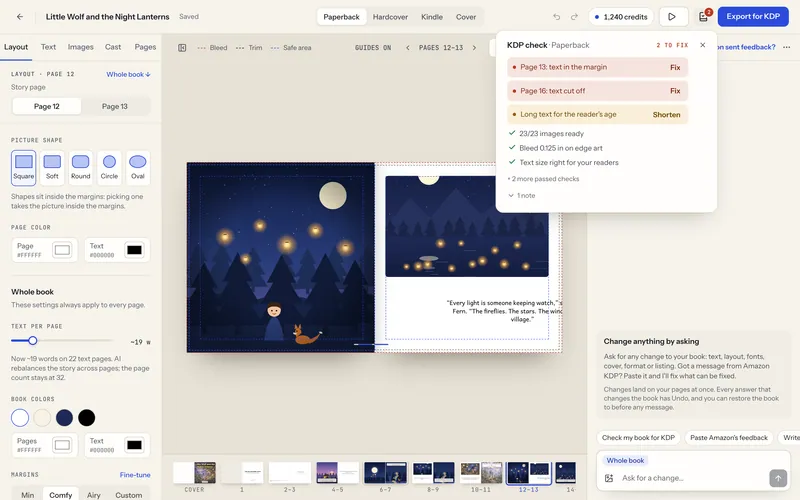800x500 pixels.
Task: Edit the Little Wolf book title
Action: pyautogui.click(x=107, y=17)
